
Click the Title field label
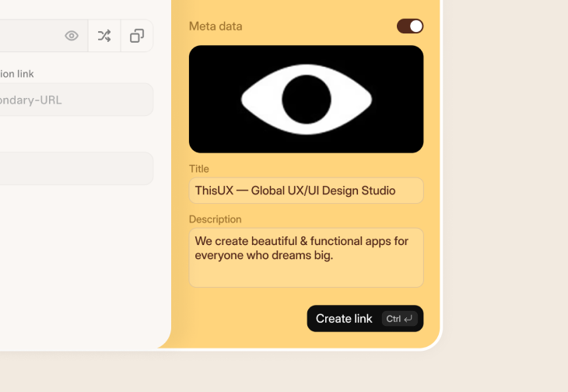tap(199, 169)
